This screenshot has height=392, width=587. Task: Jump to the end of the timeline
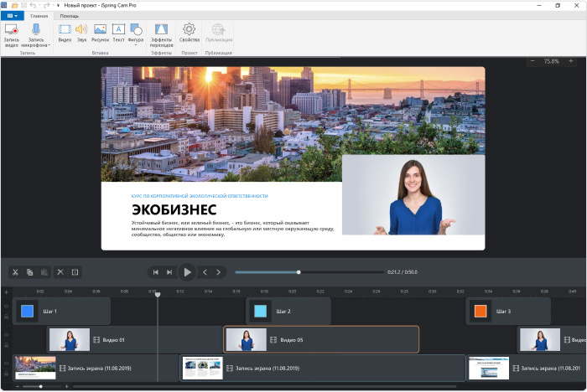click(169, 272)
